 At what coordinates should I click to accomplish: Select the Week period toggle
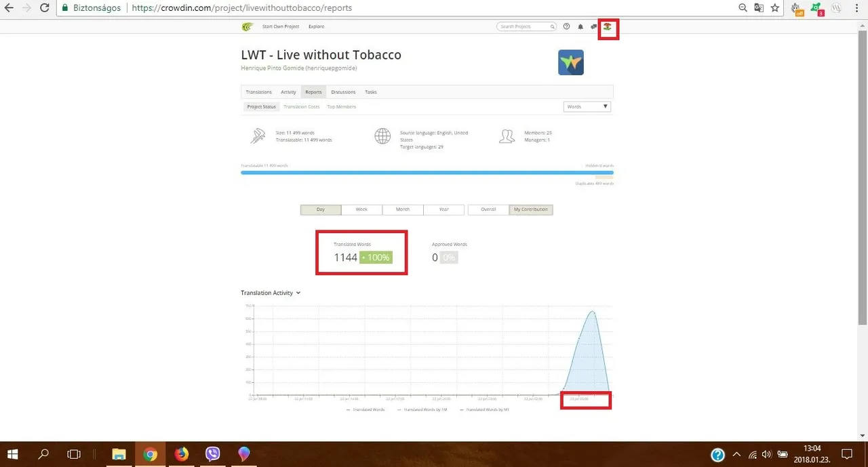361,209
